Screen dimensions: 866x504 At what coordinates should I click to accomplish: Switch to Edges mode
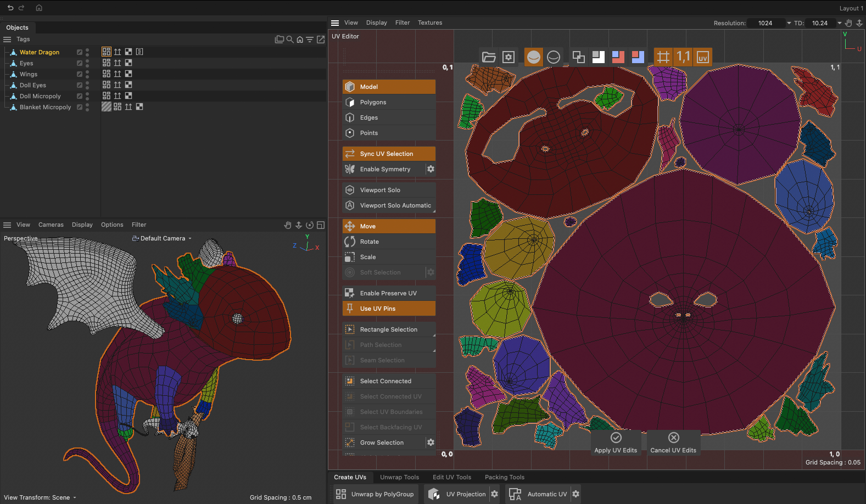tap(389, 117)
